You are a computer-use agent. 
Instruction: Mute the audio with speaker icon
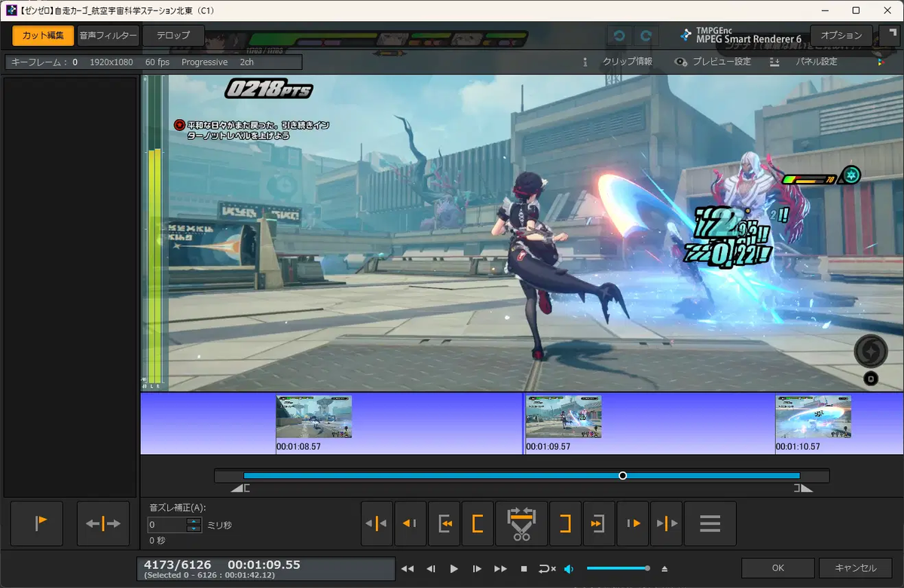click(570, 569)
